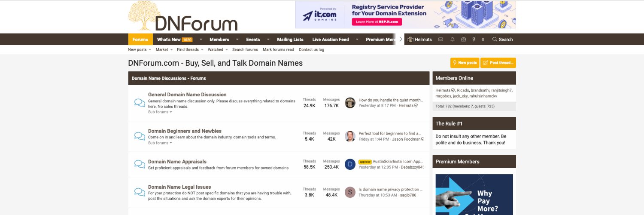Screen dimensions: 644x215
Task: Open the envelope conversations icon in the navbar
Action: point(440,40)
